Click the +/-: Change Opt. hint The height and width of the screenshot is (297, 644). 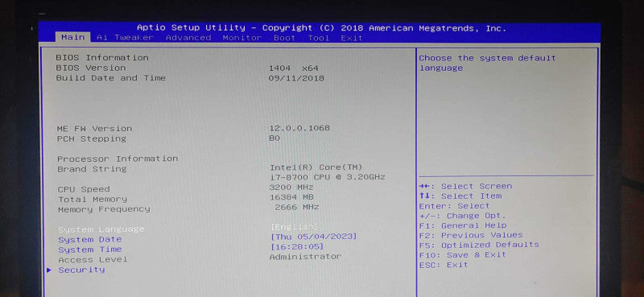[x=462, y=216]
